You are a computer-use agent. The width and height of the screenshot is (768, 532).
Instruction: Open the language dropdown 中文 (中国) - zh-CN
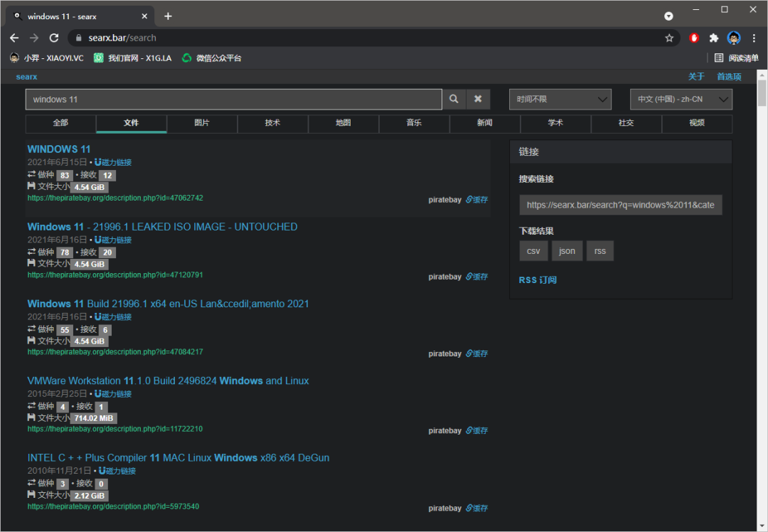point(681,100)
